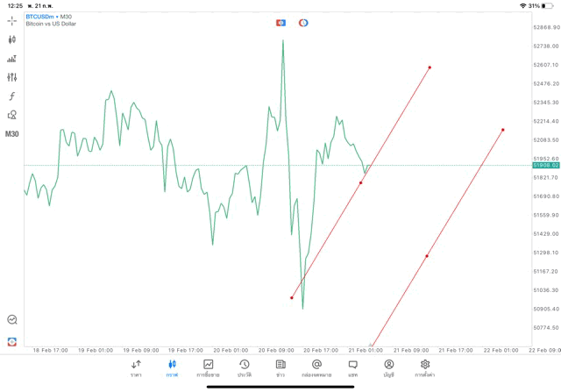This screenshot has width=561, height=392.
Task: Open chart settings sliders icon
Action: 12,77
